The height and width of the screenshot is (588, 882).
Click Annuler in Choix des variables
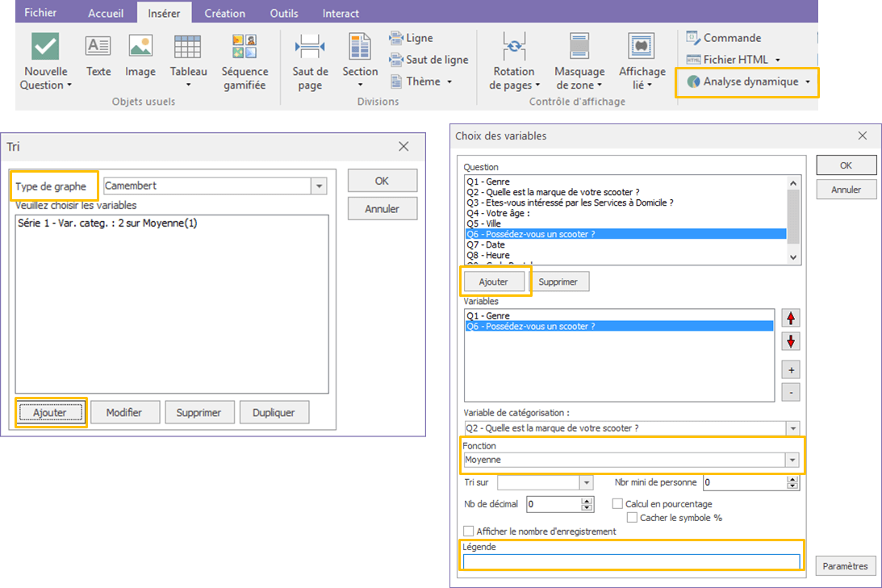pos(846,190)
